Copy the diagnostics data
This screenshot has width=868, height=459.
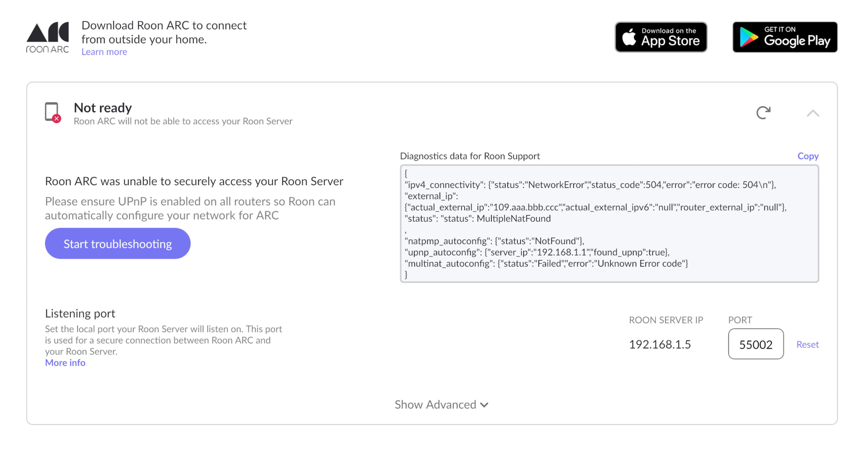[x=808, y=156]
